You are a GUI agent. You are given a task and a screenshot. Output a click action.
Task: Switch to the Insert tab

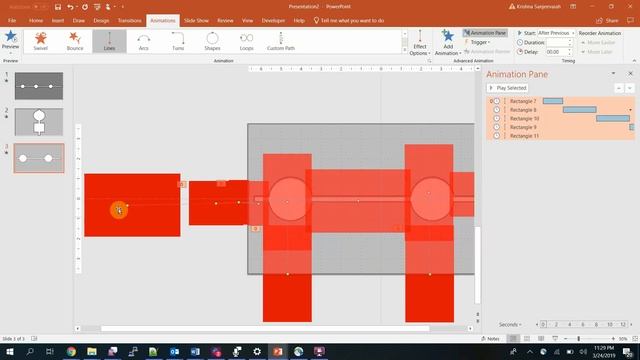point(58,20)
